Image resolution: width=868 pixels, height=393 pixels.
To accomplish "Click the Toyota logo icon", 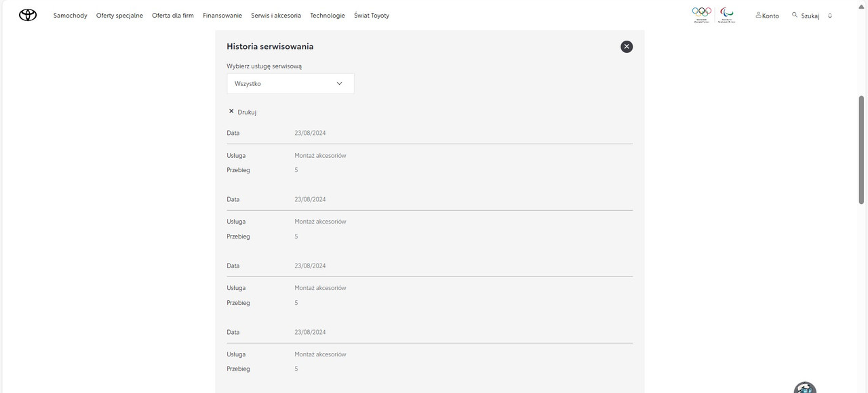I will 28,15.
